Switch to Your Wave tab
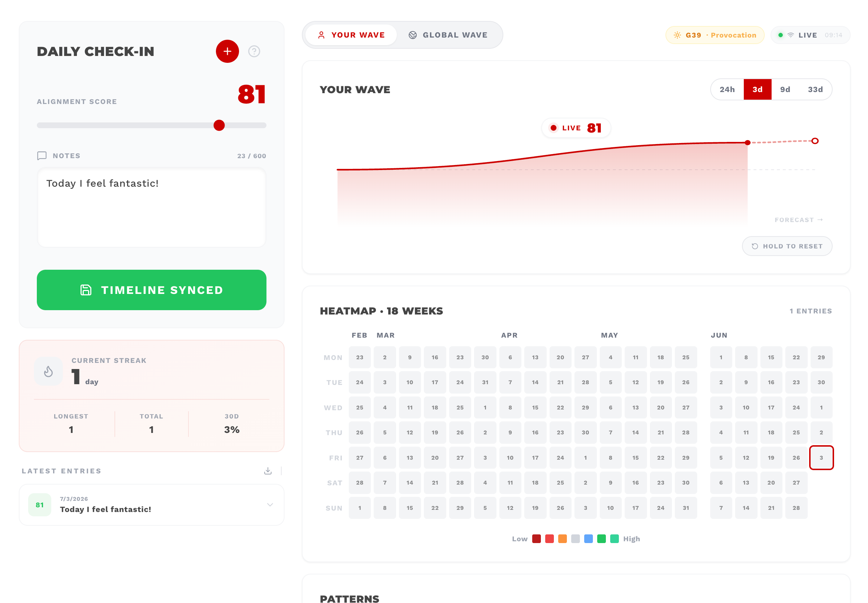The image size is (868, 603). tap(351, 35)
